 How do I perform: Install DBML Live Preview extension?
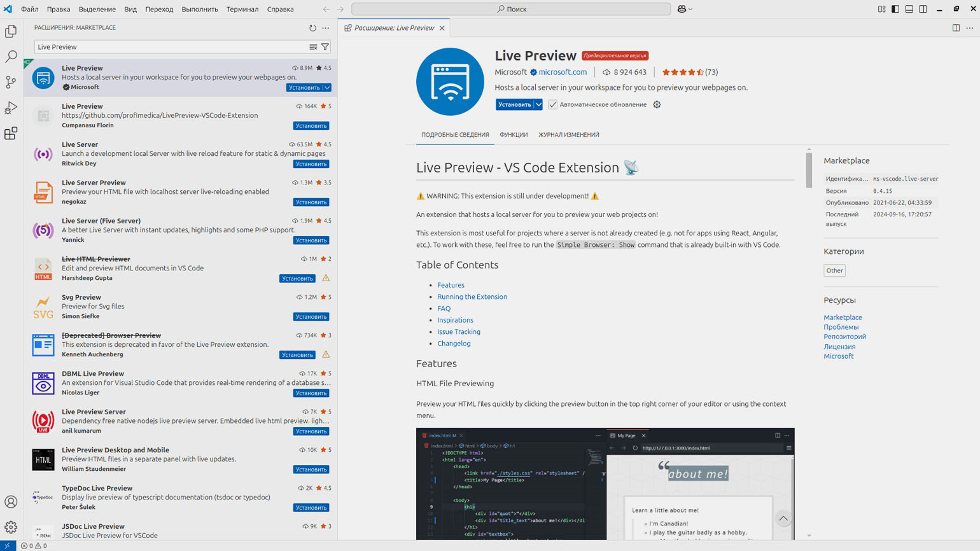point(311,393)
